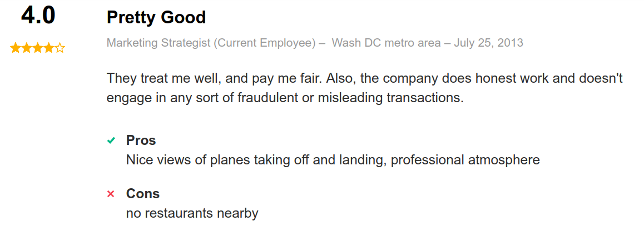
Task: Click the red Cons X icon
Action: pyautogui.click(x=111, y=194)
